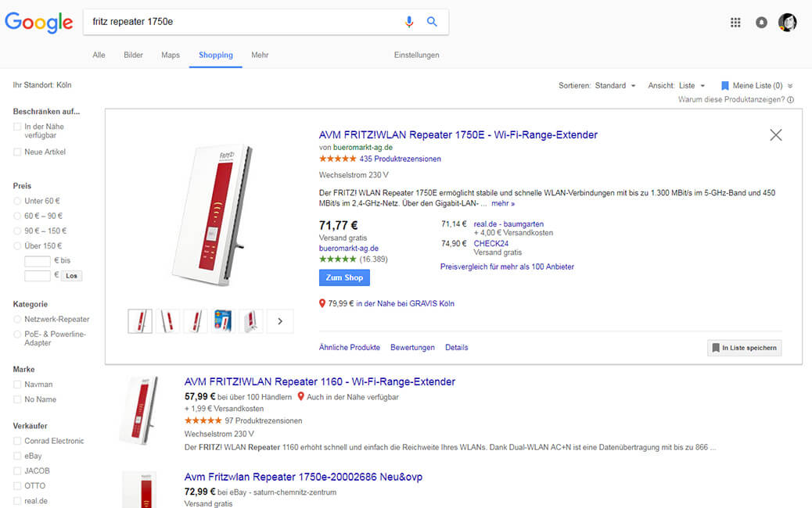Click Zum Shop button

coord(344,277)
